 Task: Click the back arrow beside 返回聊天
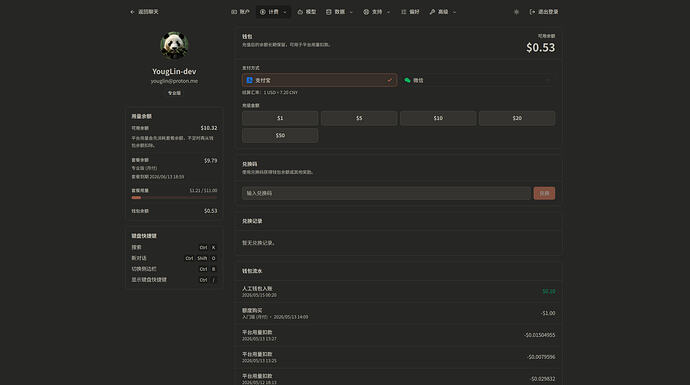pyautogui.click(x=132, y=12)
